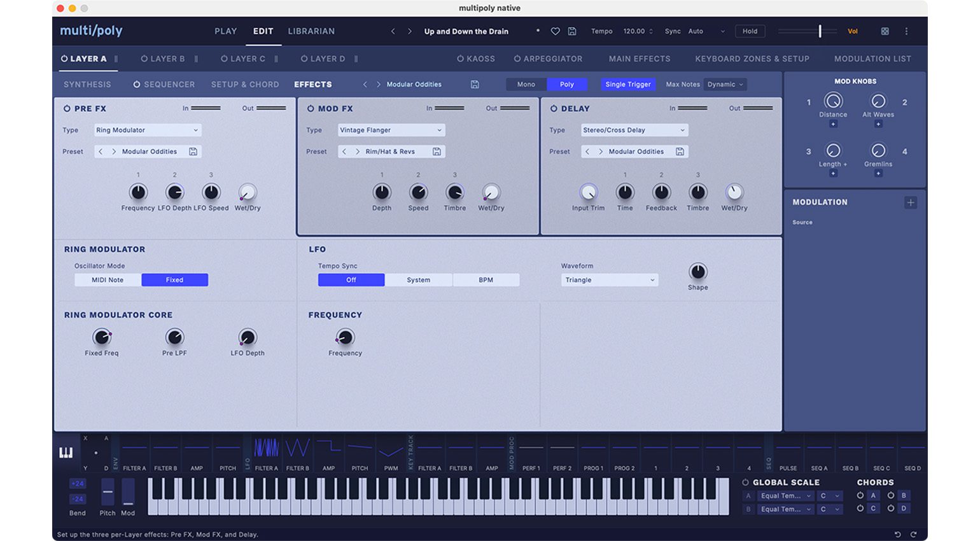Switch to the LAYER B tab
This screenshot has width=980, height=541.
(168, 59)
